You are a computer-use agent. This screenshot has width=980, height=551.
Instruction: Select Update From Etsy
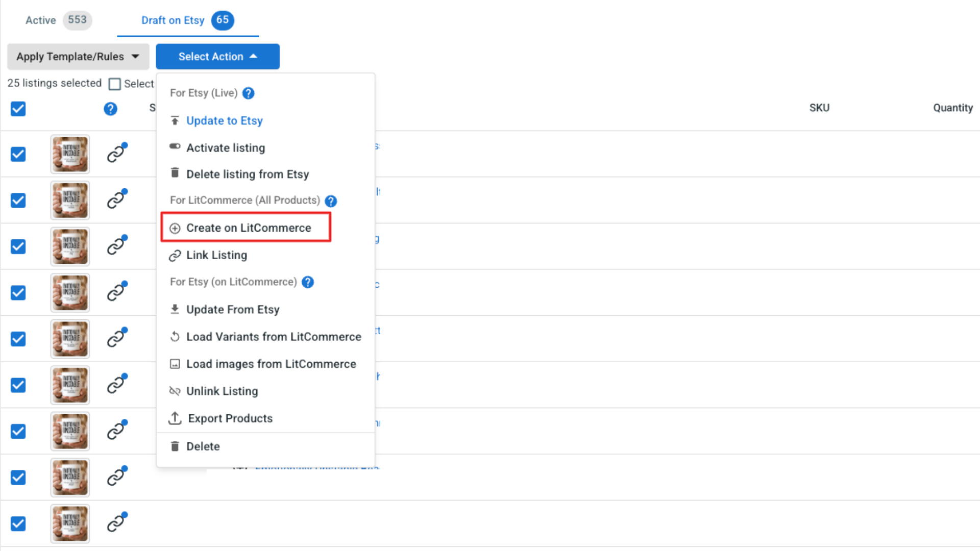(x=233, y=310)
